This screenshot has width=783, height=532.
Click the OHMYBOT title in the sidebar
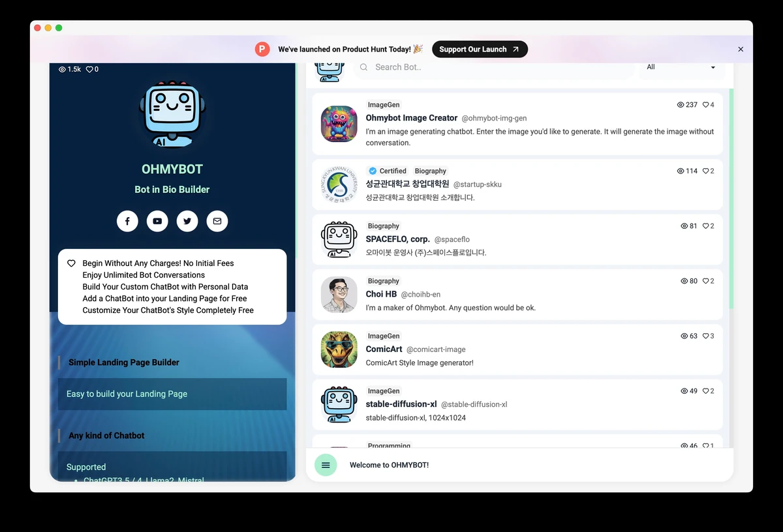pos(172,169)
